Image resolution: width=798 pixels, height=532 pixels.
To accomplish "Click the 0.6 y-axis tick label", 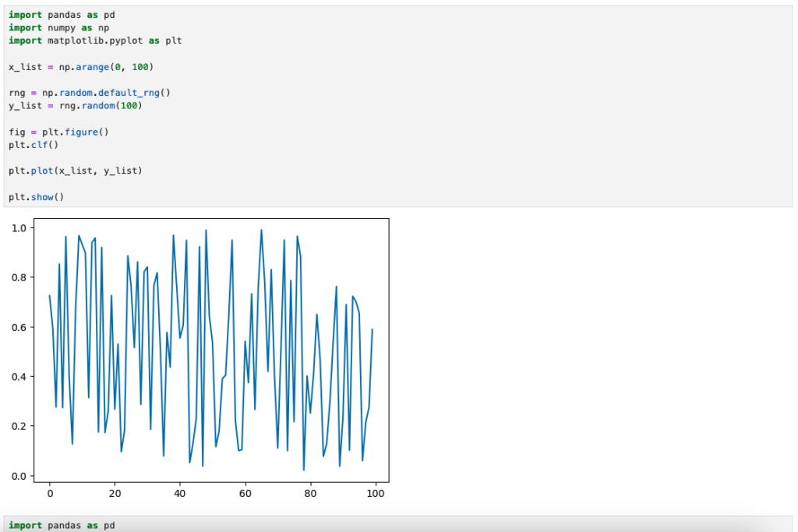I will [x=19, y=327].
